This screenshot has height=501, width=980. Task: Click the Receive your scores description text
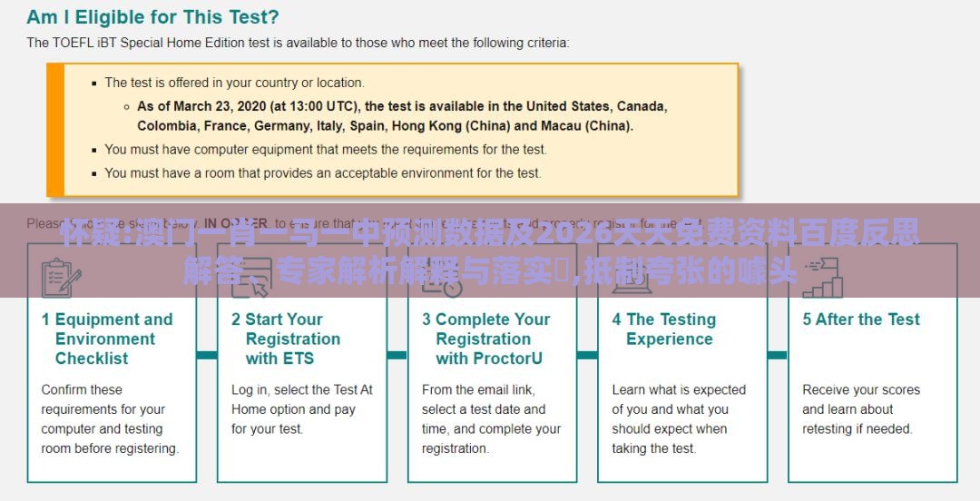coord(861,409)
